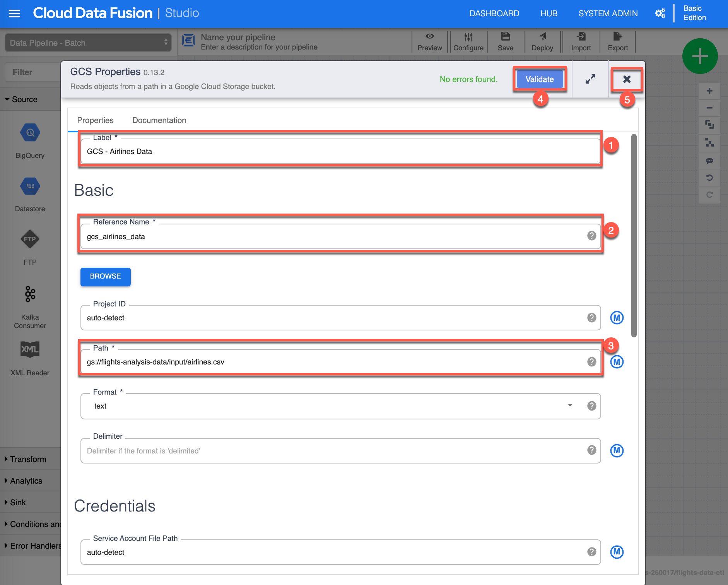The height and width of the screenshot is (585, 728).
Task: Expand the Transform plugin section
Action: 28,459
